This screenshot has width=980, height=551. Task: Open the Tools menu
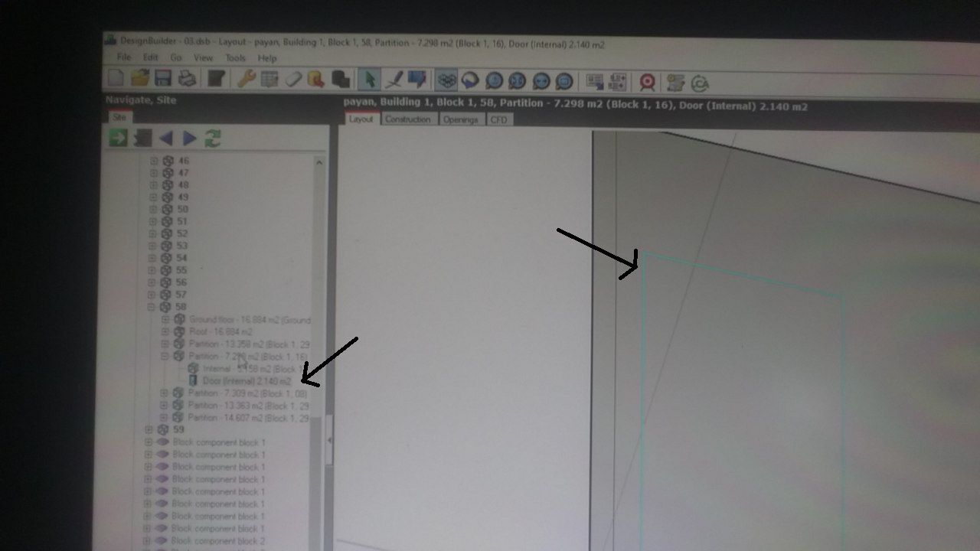click(235, 58)
